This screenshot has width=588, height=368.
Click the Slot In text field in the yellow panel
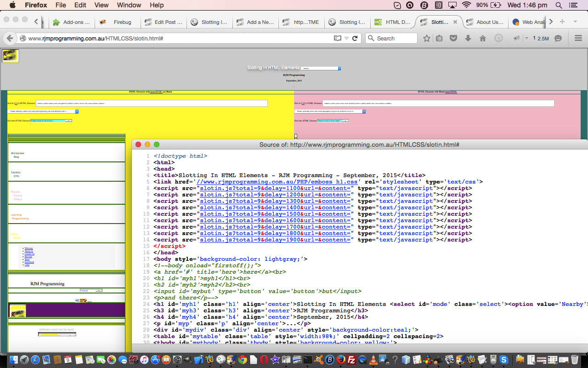pos(152,103)
